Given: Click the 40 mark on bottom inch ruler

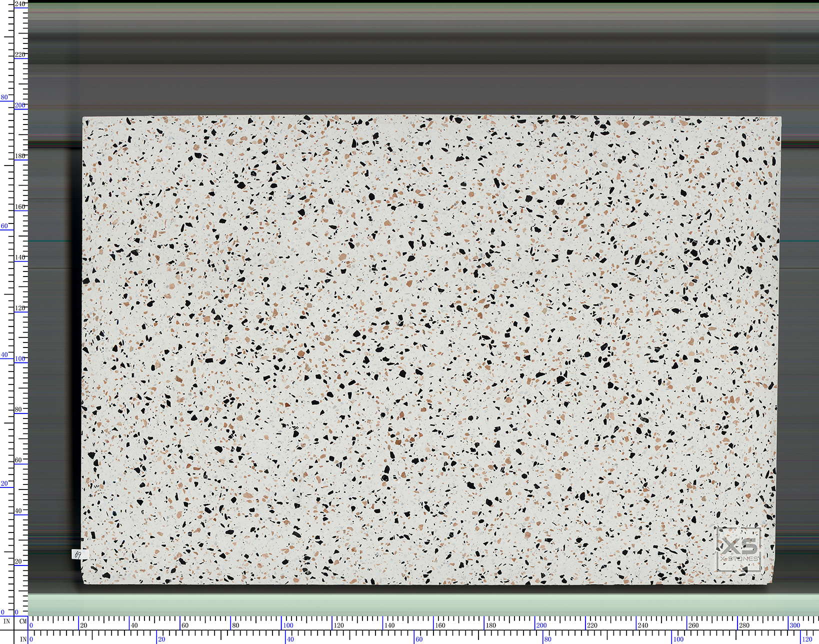Looking at the screenshot, I should click(290, 639).
